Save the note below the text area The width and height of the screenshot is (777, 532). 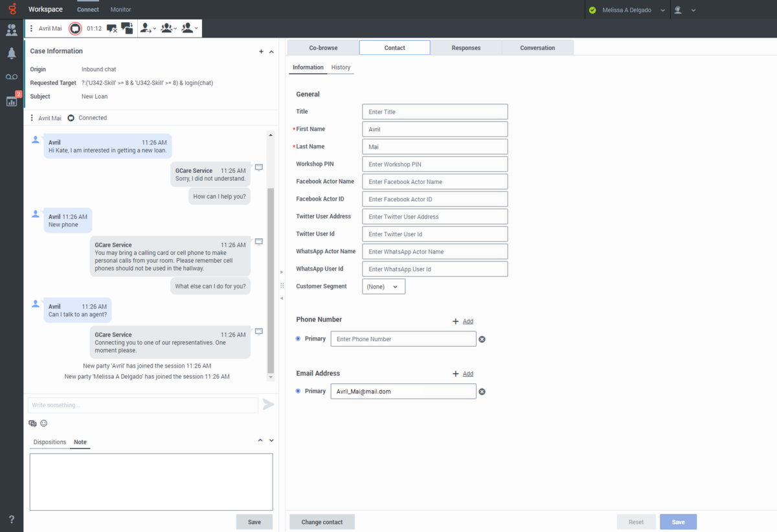click(254, 522)
